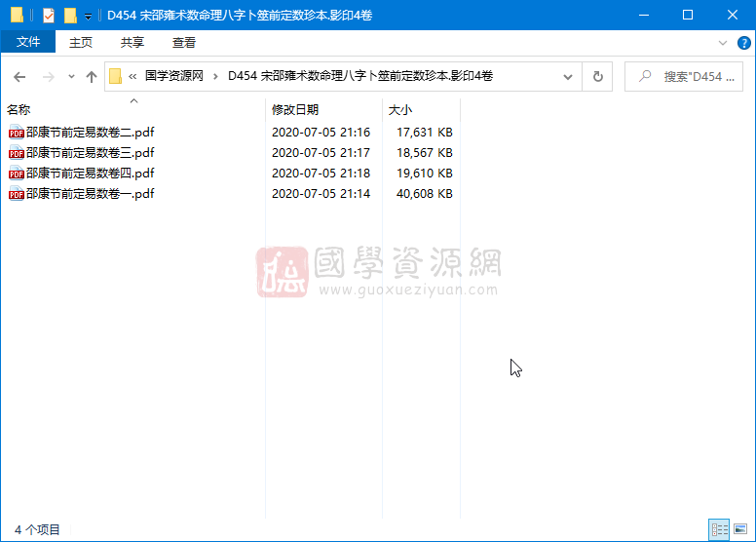The width and height of the screenshot is (756, 542).
Task: Click the date 2020-07-05 21:16
Action: click(x=321, y=133)
